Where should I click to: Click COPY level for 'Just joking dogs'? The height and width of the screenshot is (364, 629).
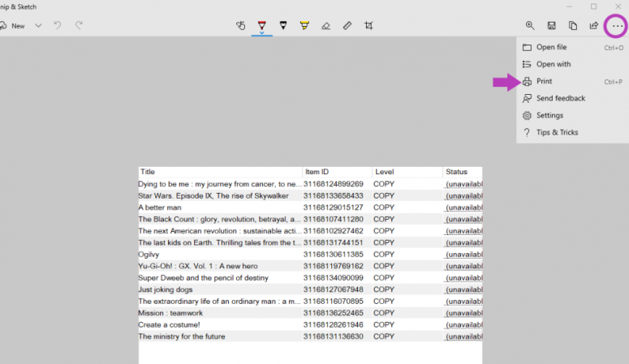384,289
